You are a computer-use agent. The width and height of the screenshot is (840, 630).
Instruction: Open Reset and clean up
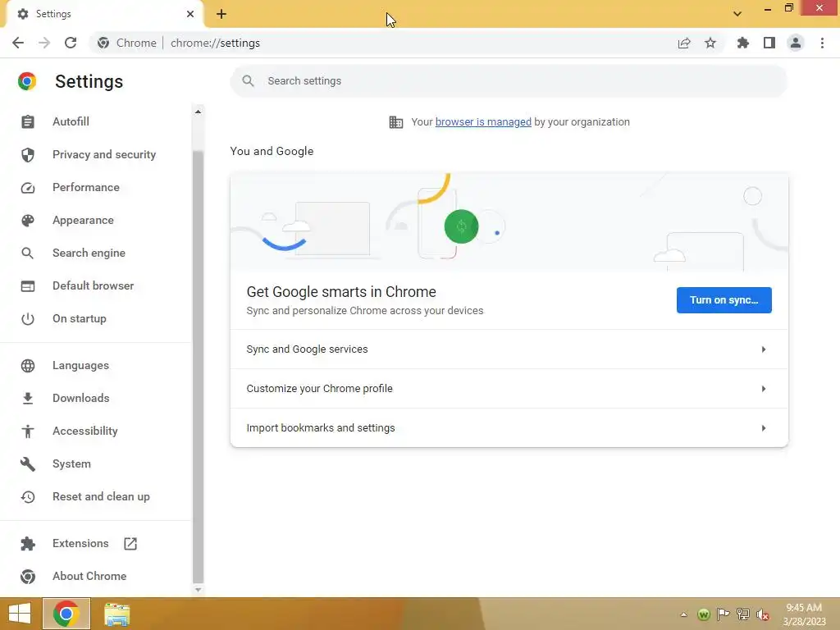click(101, 496)
